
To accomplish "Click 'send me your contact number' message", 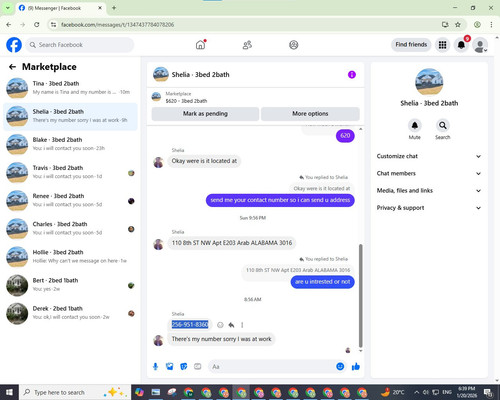I will coord(280,200).
